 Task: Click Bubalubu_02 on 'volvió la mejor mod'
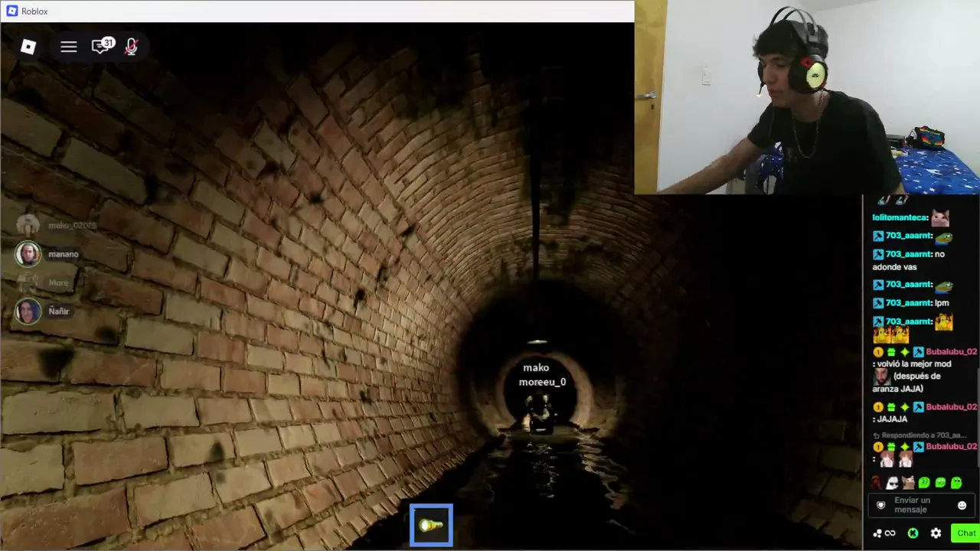952,352
